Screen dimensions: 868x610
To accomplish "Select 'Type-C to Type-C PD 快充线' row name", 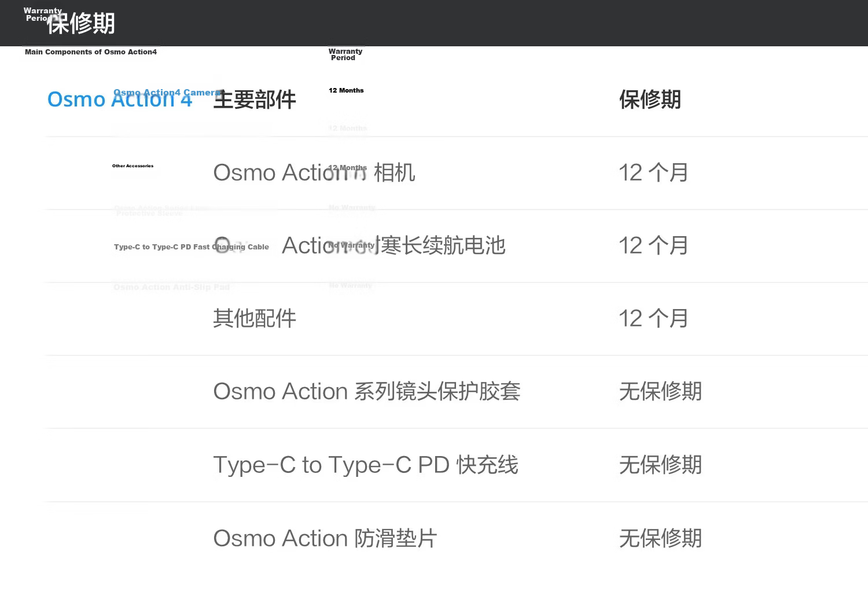I will pos(366,465).
